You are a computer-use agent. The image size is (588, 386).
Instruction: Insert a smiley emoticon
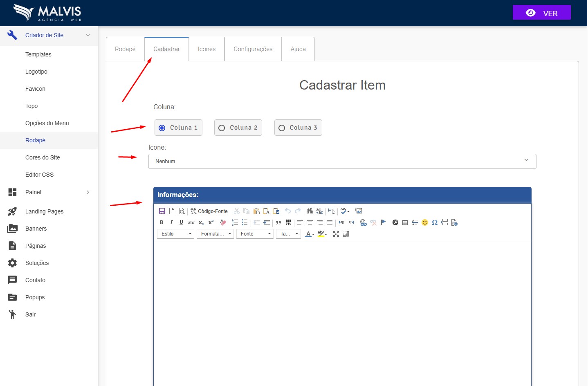tap(425, 222)
